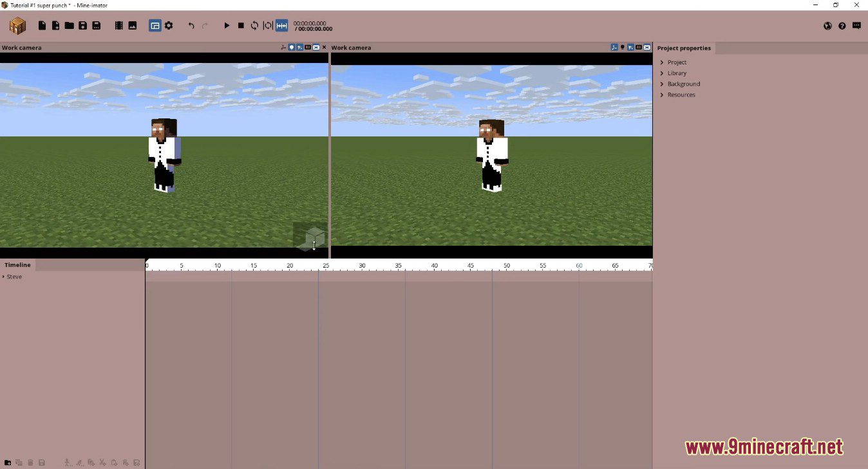
Task: Toggle the loop region icon
Action: coord(268,26)
